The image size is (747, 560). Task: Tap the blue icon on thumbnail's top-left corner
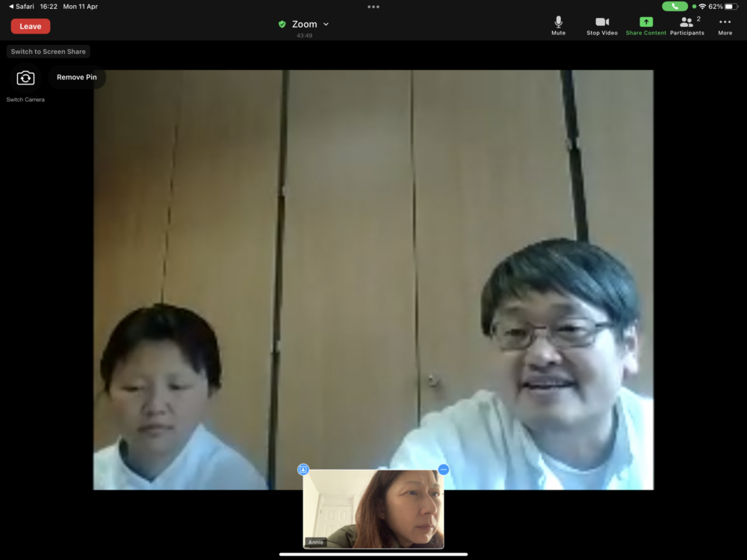[303, 470]
